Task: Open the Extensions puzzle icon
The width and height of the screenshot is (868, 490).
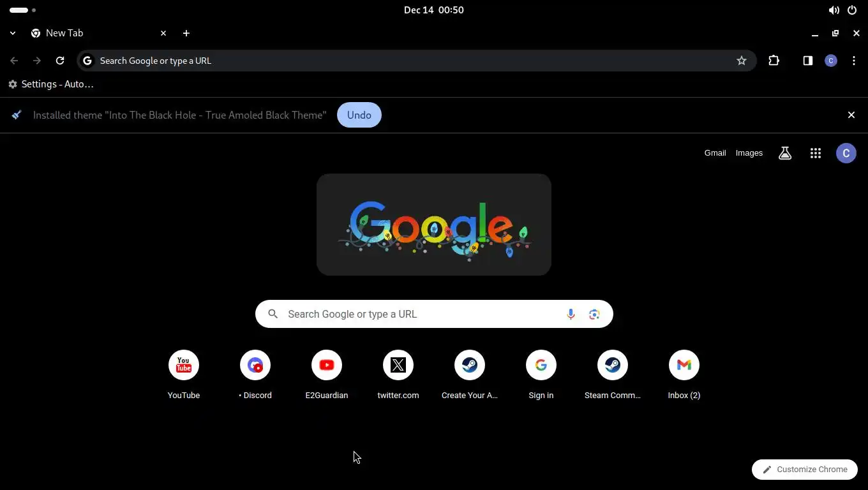Action: [774, 61]
